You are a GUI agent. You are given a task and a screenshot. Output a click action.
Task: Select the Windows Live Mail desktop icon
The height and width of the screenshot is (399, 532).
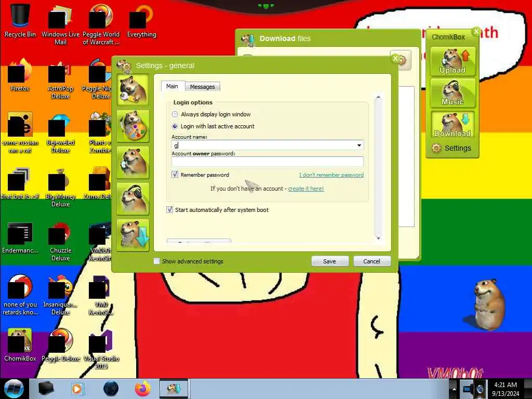tap(60, 24)
